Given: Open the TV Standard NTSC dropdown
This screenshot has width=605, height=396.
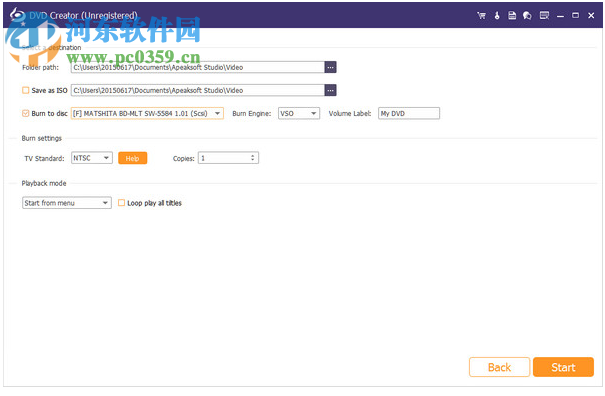Looking at the screenshot, I should pyautogui.click(x=92, y=158).
